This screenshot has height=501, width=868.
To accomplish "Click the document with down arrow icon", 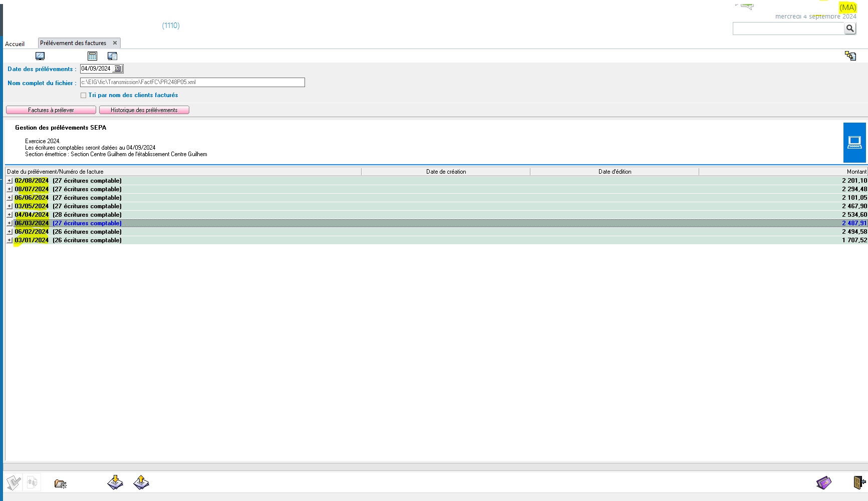I will click(x=115, y=482).
